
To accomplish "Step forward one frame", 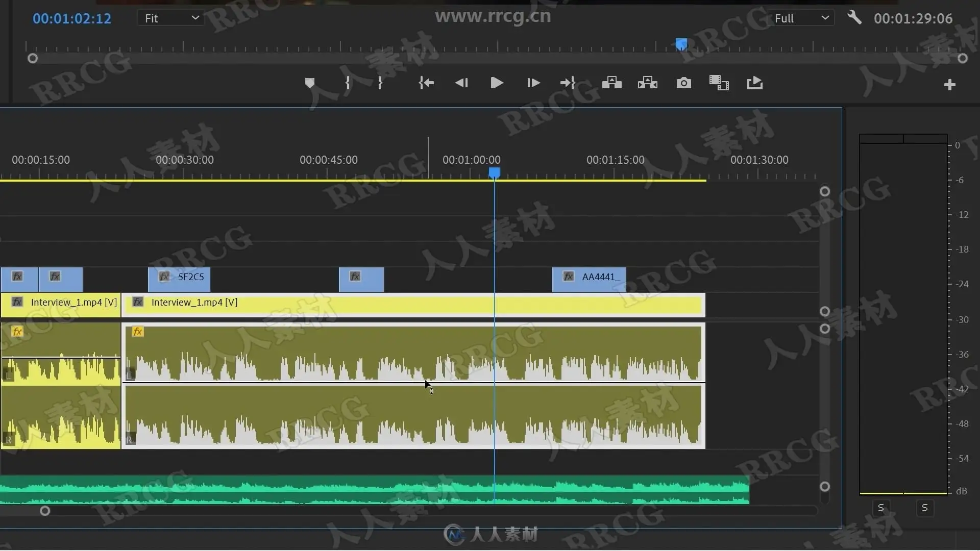I will tap(533, 83).
